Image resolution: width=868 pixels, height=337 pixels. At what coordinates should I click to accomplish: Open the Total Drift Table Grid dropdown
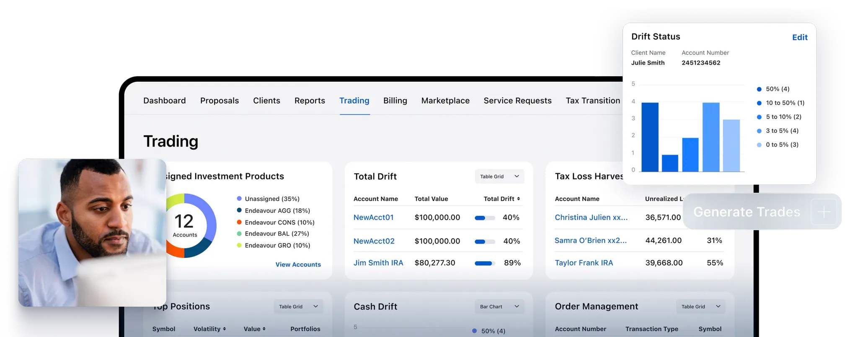[499, 176]
